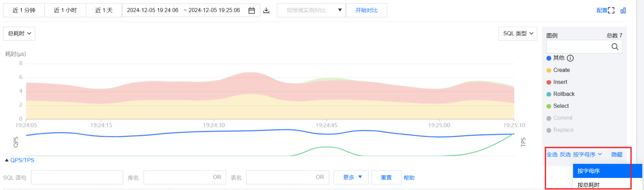Collapse the QPS/TPS triangle icon
This screenshot has height=190, width=644.
pos(7,160)
